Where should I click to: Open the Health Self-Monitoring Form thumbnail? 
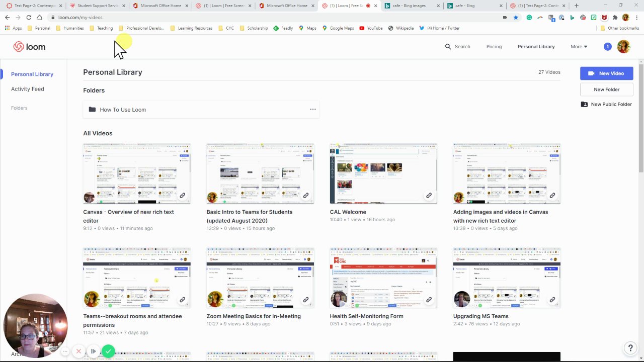click(x=383, y=278)
